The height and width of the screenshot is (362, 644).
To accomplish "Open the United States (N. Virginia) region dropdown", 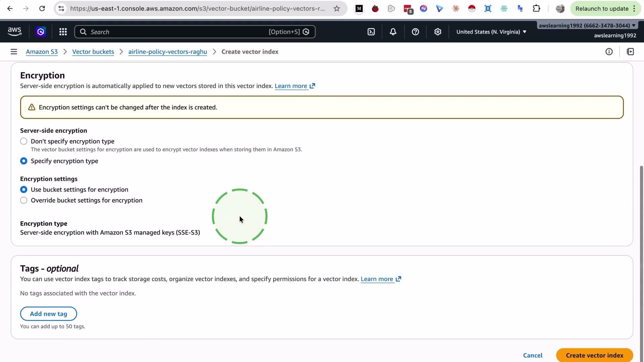I will tap(491, 32).
